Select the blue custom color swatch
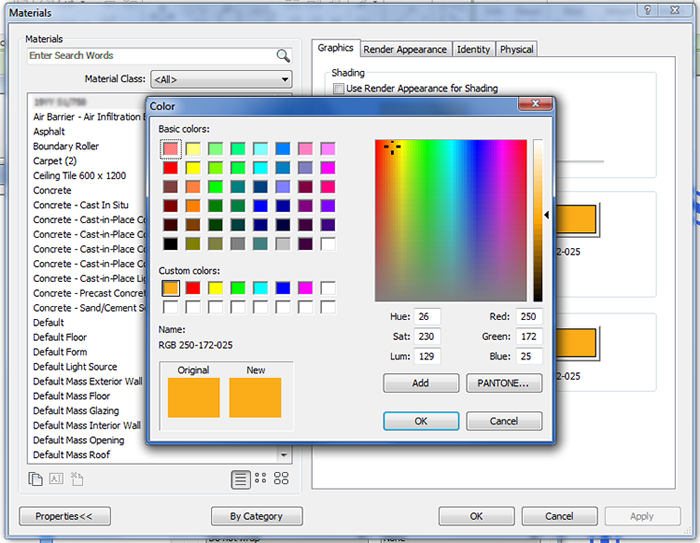This screenshot has width=700, height=543. coord(283,288)
